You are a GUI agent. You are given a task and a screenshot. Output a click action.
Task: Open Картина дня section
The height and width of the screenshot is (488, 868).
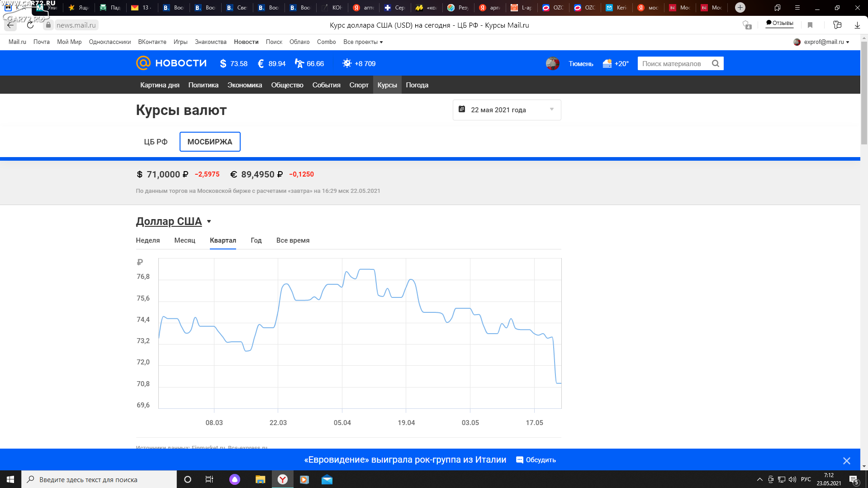(160, 85)
